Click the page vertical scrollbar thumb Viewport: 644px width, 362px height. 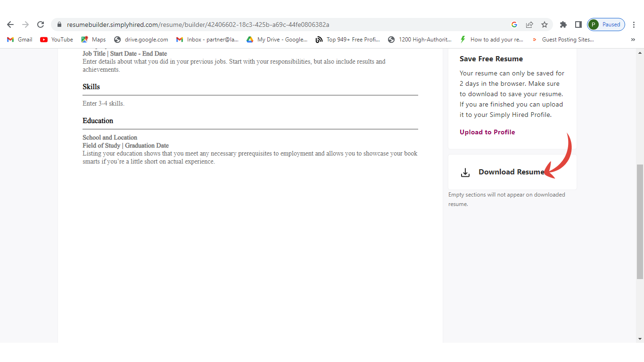640,222
